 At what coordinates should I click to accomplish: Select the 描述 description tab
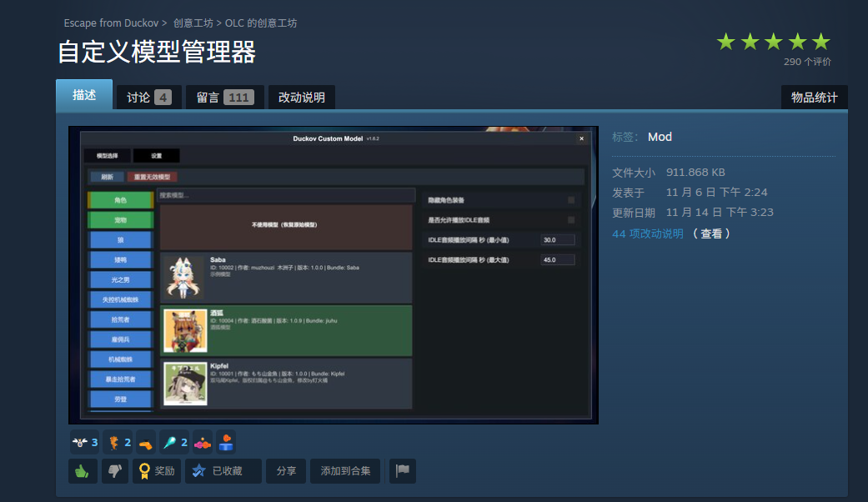coord(84,95)
